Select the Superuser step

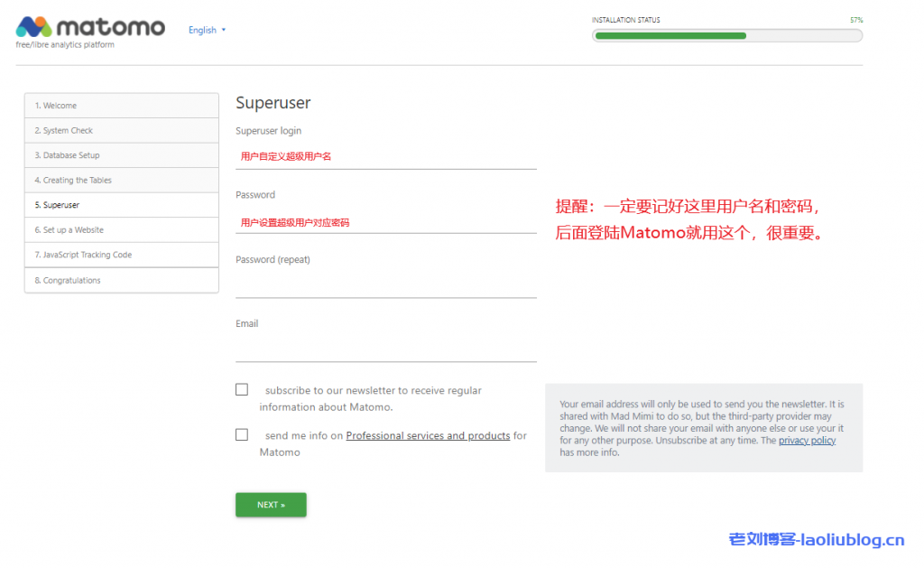[x=121, y=205]
